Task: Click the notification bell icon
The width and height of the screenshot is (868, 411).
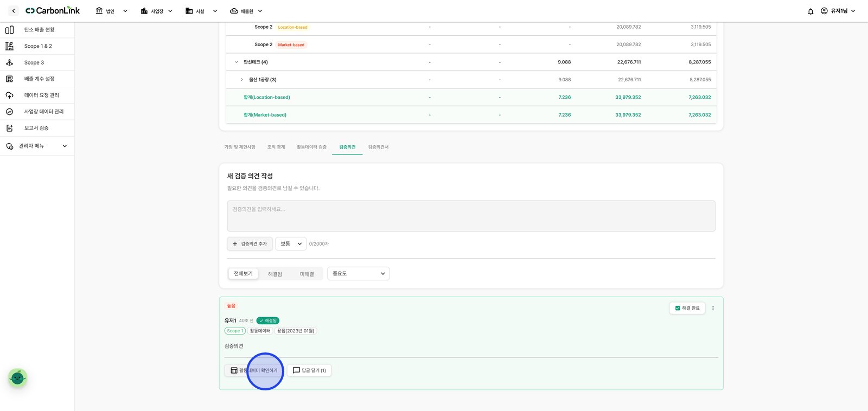Action: coord(810,11)
